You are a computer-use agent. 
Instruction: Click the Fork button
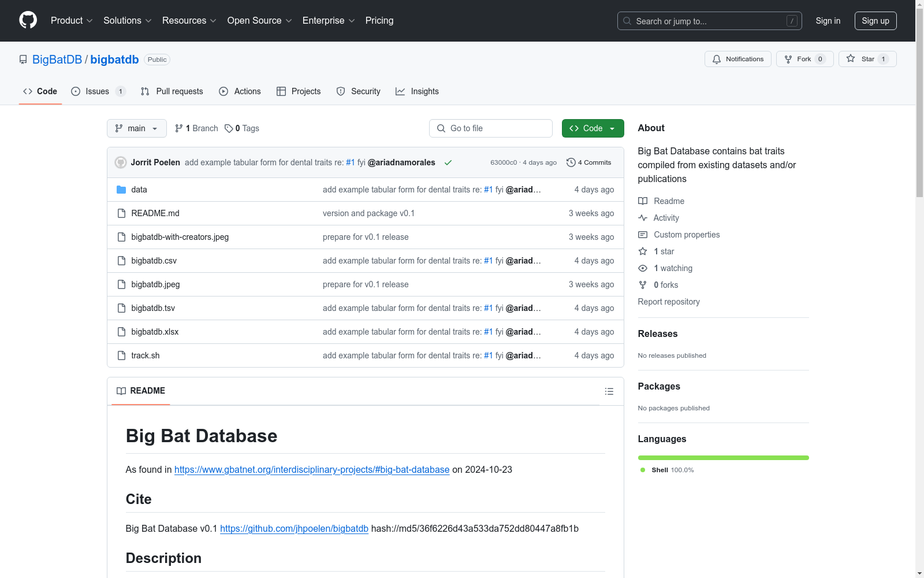pos(804,59)
